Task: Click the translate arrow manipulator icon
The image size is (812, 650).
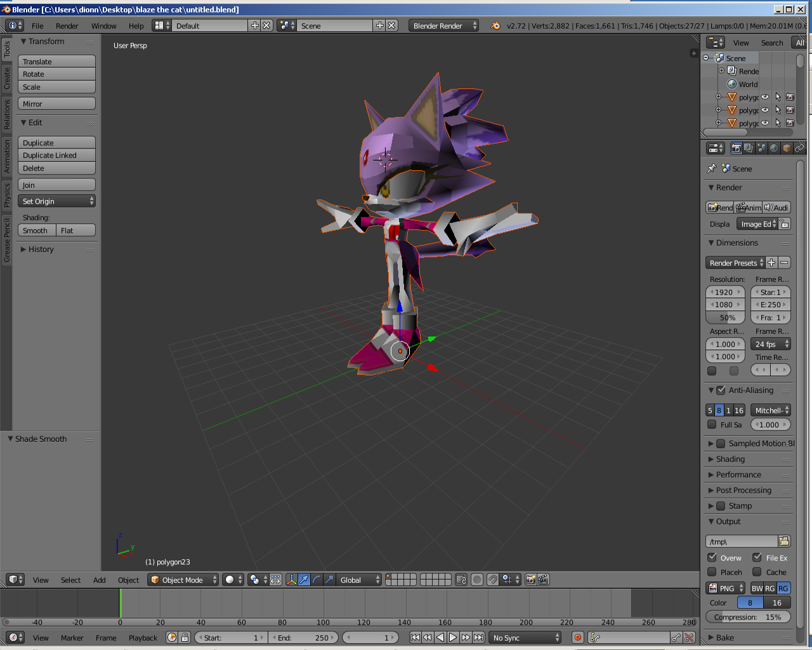Action: coord(304,579)
